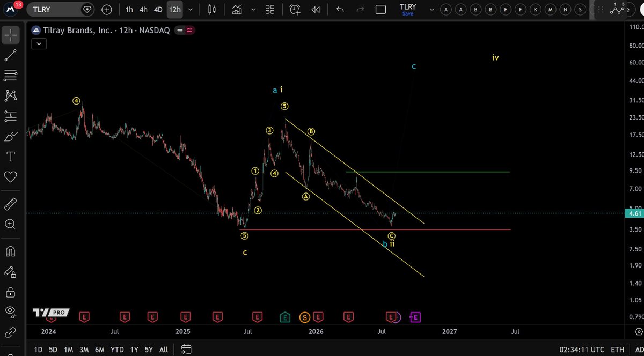The width and height of the screenshot is (644, 356).
Task: Open chart settings gear on time axis
Action: 638,331
